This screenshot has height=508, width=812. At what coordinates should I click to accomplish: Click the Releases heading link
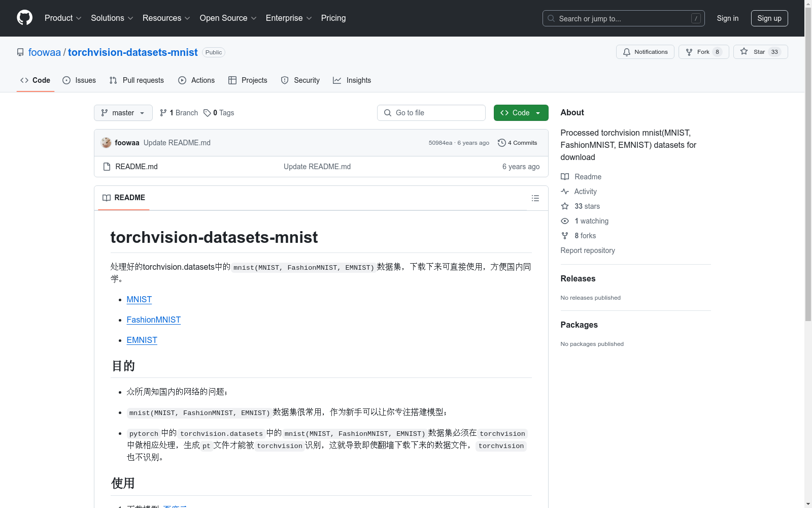578,278
